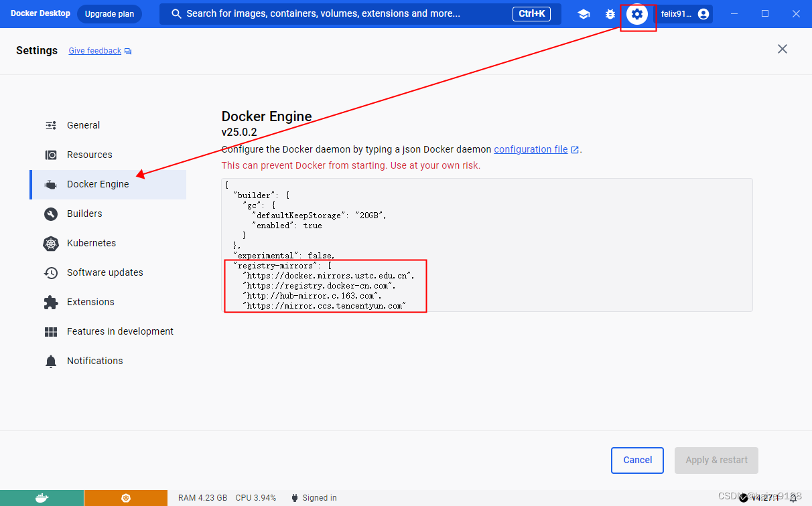Screen dimensions: 812x506
Task: Open Settings via the gear icon
Action: click(637, 14)
